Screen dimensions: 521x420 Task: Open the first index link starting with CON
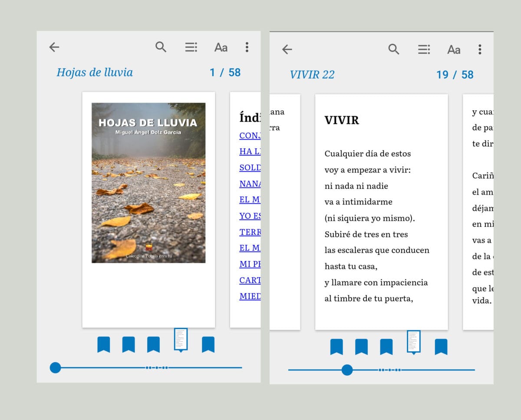(x=250, y=136)
